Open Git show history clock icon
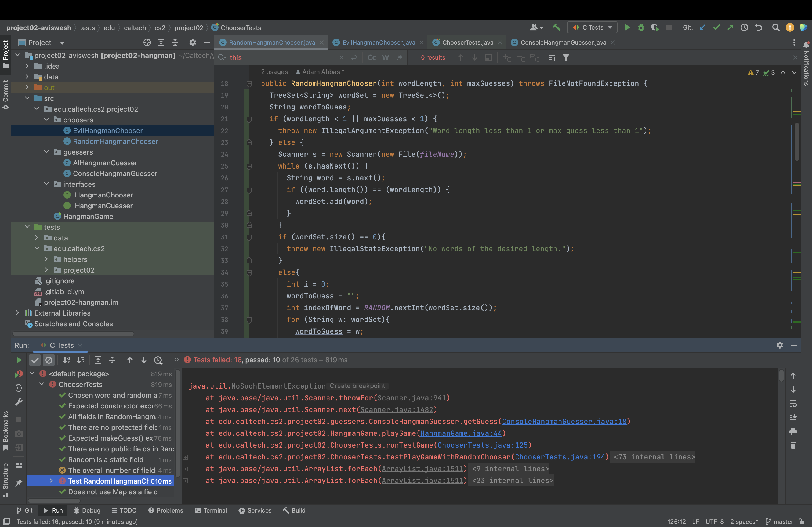This screenshot has width=812, height=527. pyautogui.click(x=744, y=28)
